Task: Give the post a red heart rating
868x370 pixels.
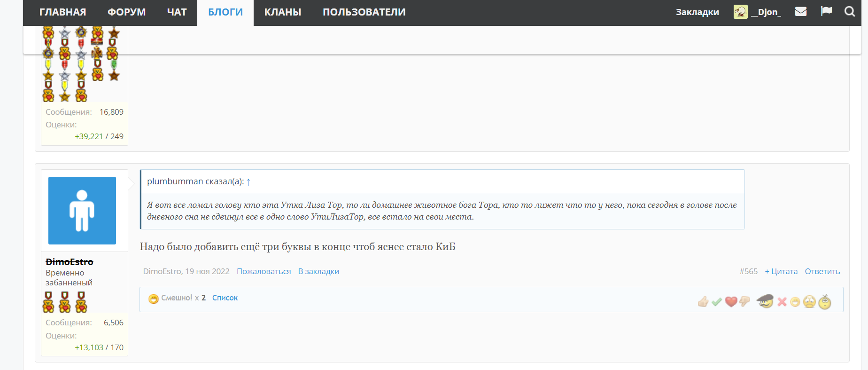Action: click(731, 302)
